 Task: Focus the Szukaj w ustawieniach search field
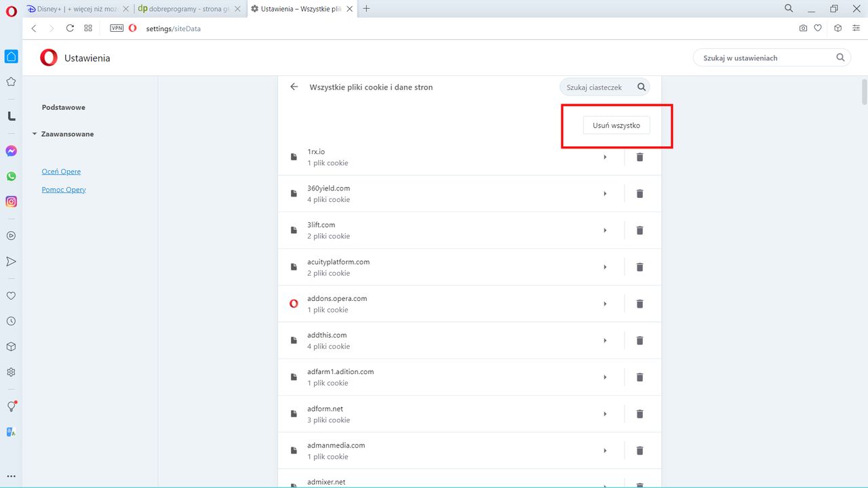tap(772, 58)
